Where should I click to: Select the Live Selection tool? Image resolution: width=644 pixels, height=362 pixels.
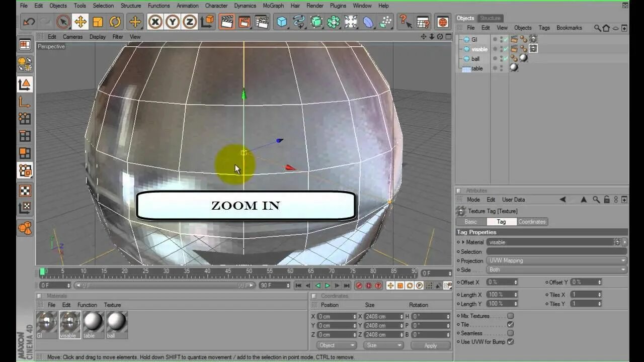click(63, 22)
